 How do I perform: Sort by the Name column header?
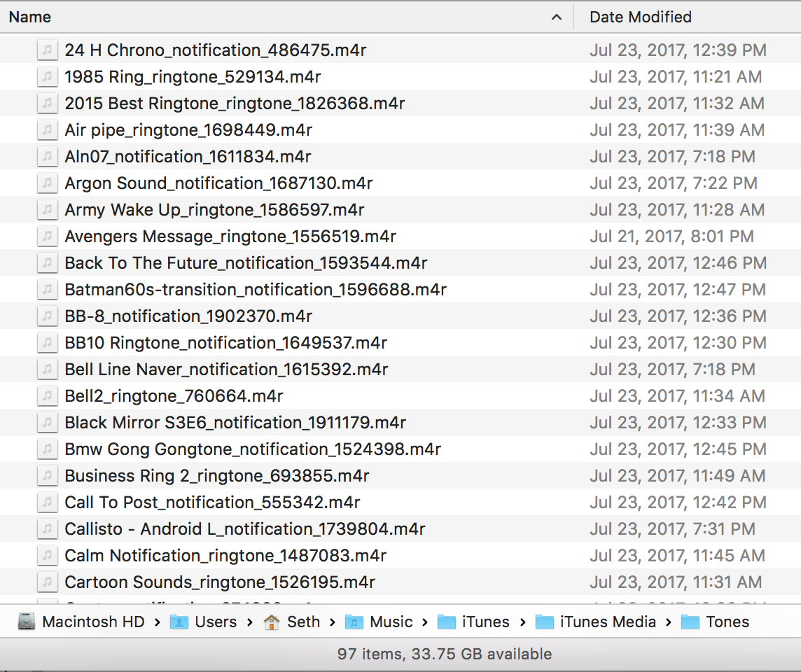tap(30, 17)
